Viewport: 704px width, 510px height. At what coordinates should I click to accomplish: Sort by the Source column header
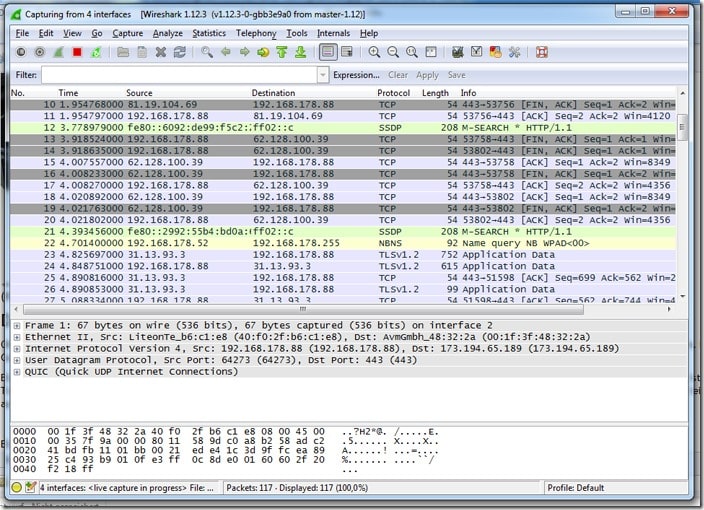click(139, 93)
